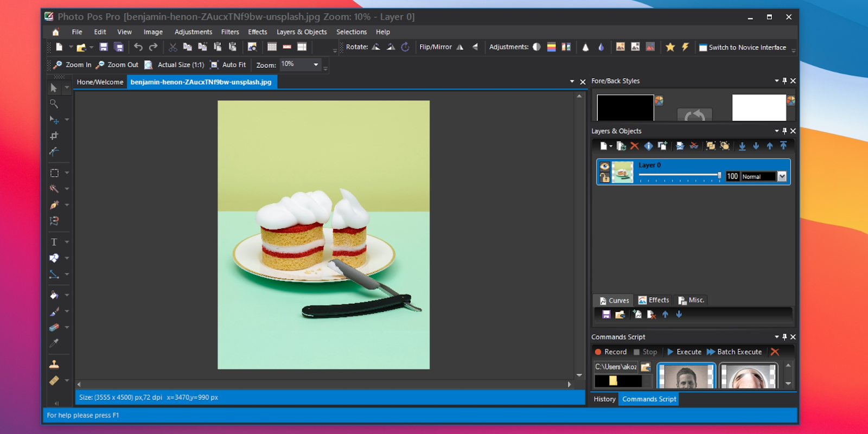Pin the Fore/Back Styles panel

coord(784,81)
